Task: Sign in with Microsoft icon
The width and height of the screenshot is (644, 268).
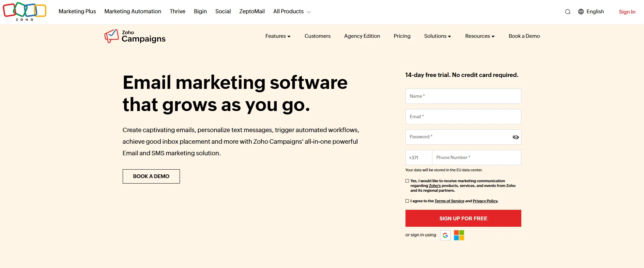Action: (459, 235)
